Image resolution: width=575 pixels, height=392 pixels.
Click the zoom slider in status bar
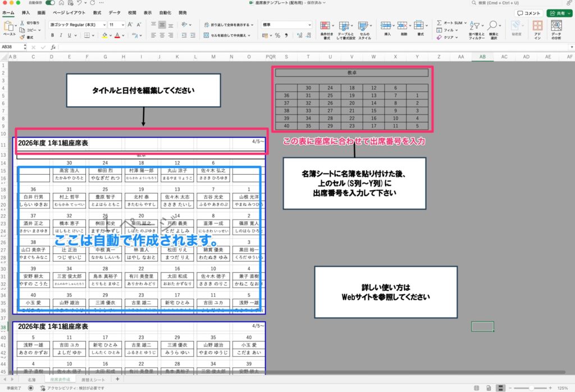[531, 388]
